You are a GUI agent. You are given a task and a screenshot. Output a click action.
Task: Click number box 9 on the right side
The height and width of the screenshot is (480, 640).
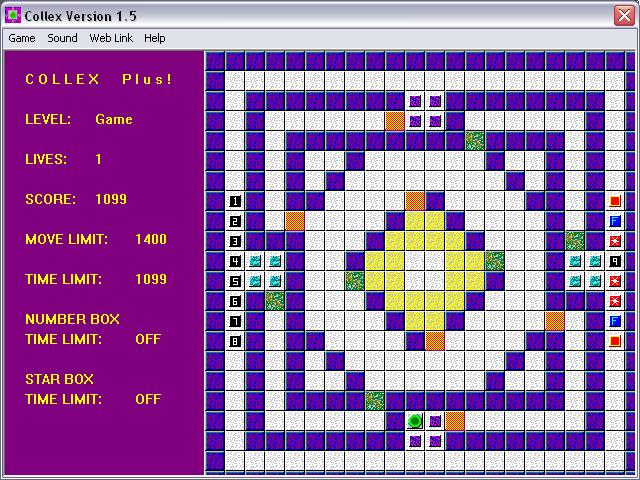click(x=615, y=261)
